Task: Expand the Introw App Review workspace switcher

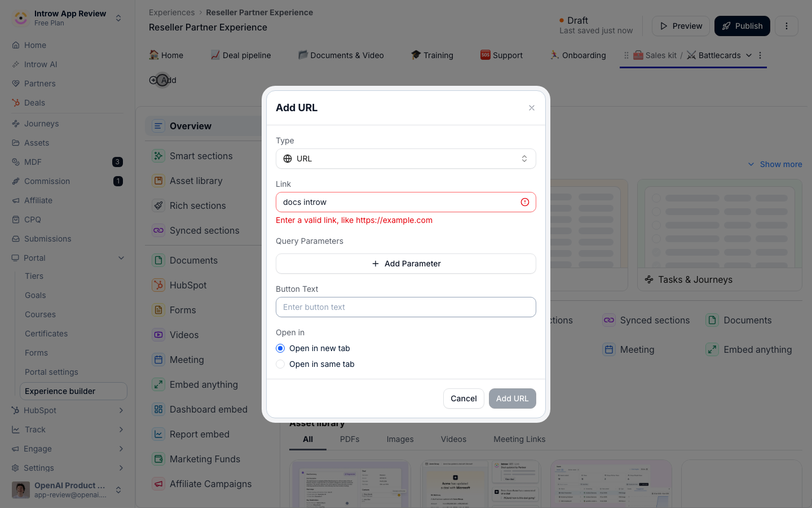Action: pos(118,18)
